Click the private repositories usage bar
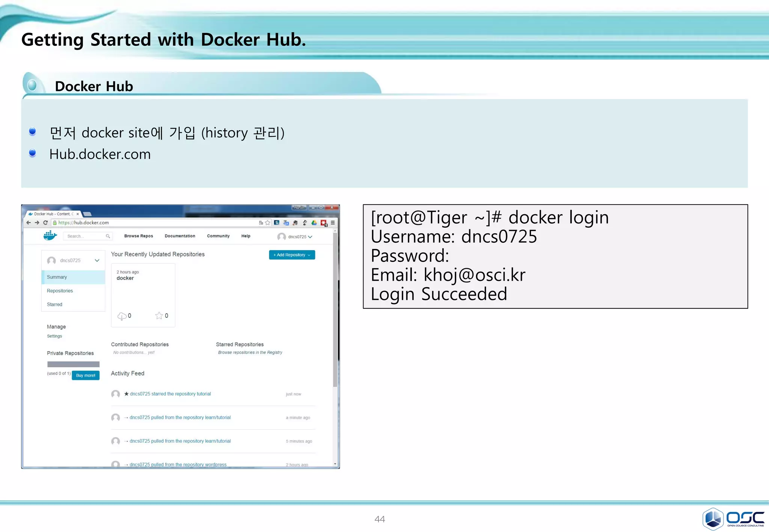 click(x=73, y=364)
